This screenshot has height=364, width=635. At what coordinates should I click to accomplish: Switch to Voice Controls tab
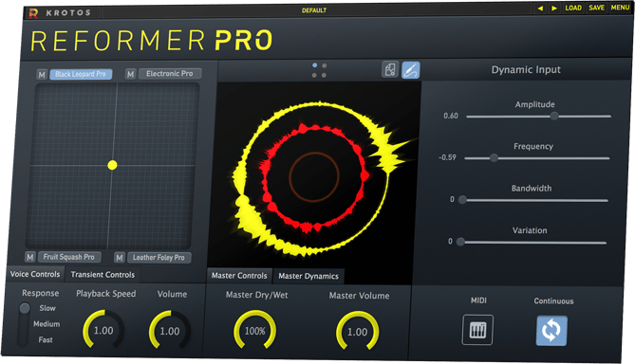tap(35, 274)
